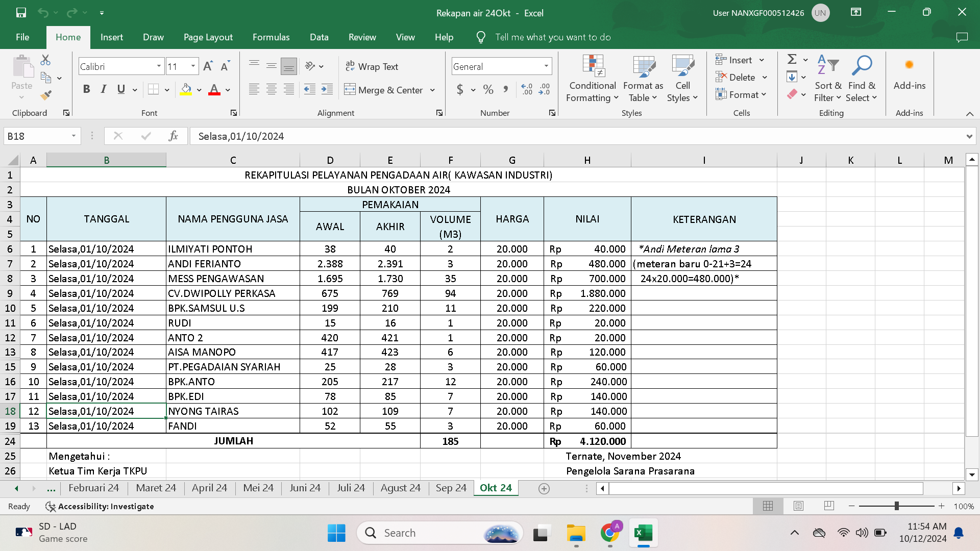980x551 pixels.
Task: Click the Add-ins icon
Action: pyautogui.click(x=909, y=72)
